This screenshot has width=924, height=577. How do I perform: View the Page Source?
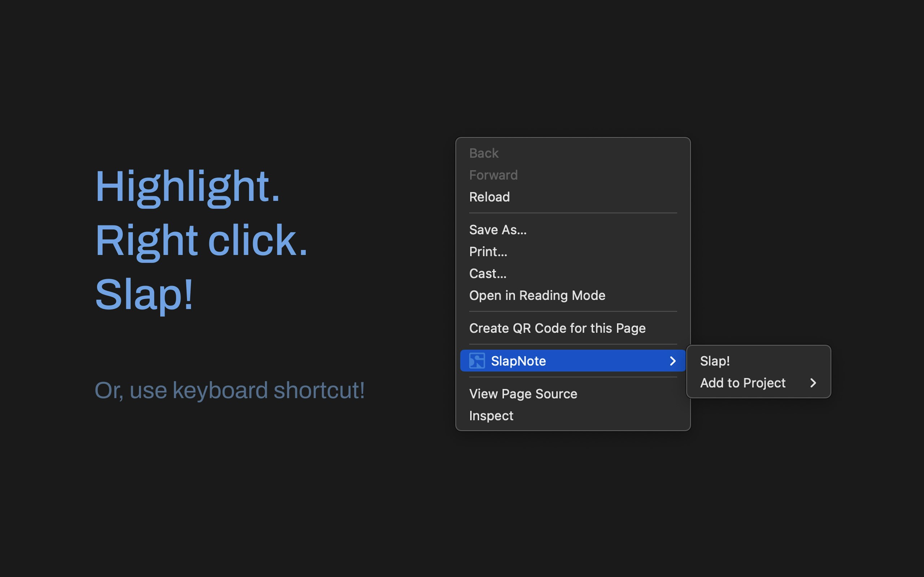pyautogui.click(x=523, y=393)
